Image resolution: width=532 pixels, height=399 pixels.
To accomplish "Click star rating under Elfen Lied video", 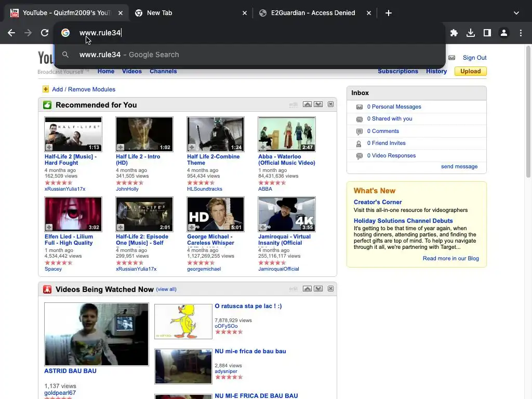I will [x=59, y=262].
